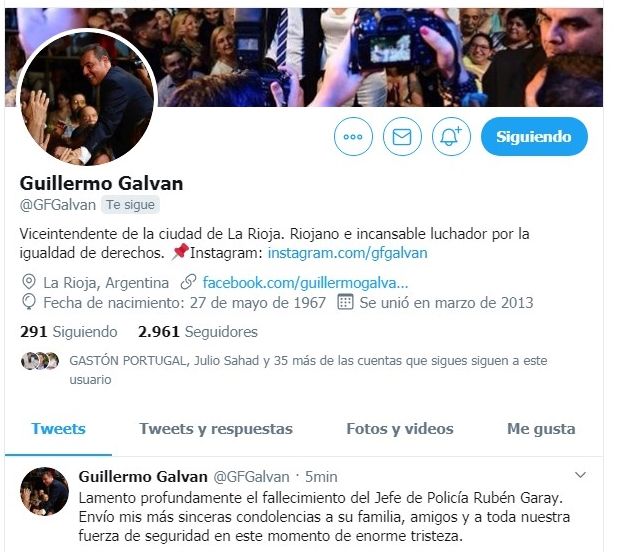The height and width of the screenshot is (552, 622).
Task: Click the large circular profile photo
Action: (x=87, y=98)
